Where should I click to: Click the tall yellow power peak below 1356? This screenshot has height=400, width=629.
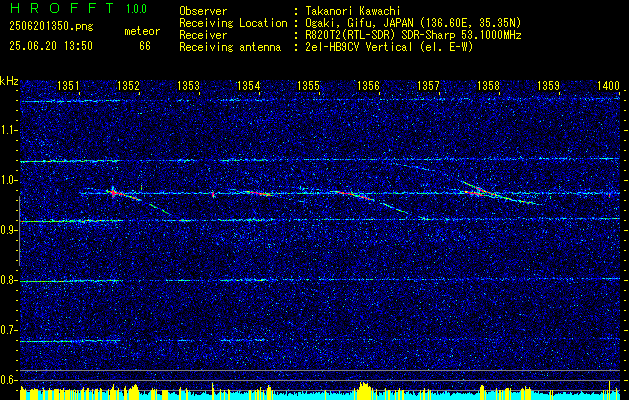click(x=364, y=391)
